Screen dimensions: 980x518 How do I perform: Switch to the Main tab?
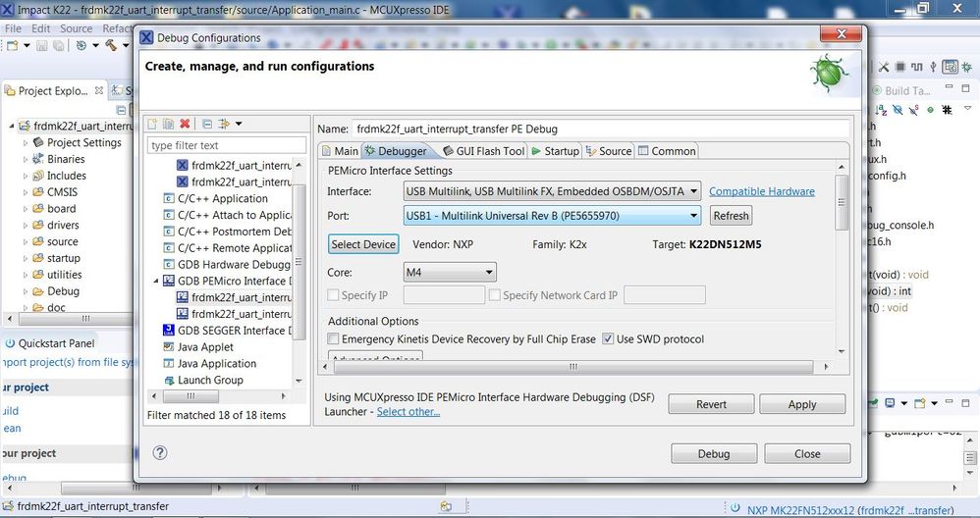[x=340, y=151]
